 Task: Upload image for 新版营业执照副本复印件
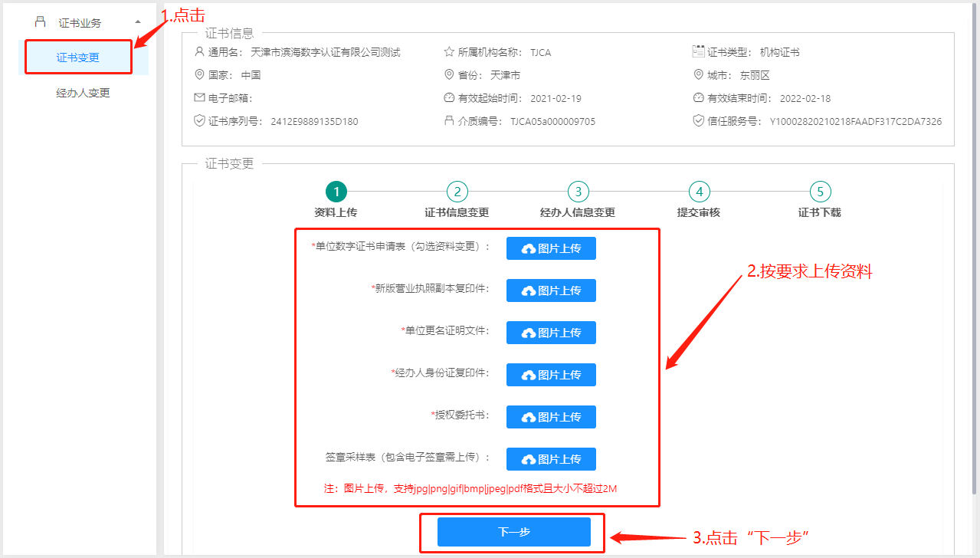coord(551,290)
